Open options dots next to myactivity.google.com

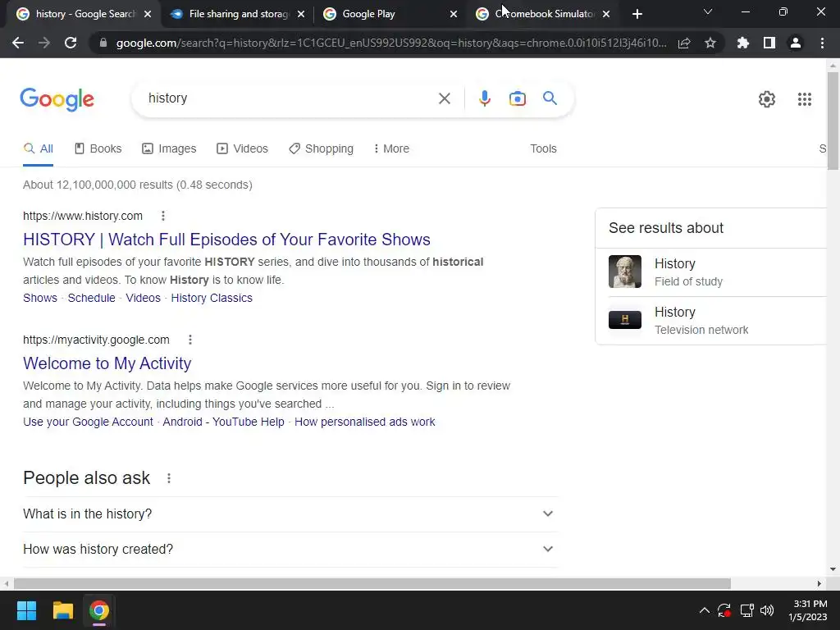click(189, 340)
